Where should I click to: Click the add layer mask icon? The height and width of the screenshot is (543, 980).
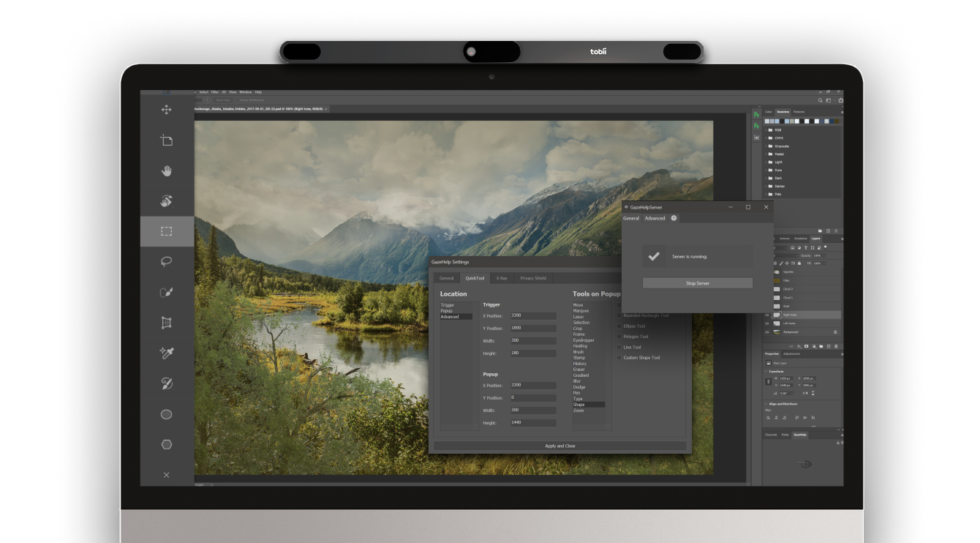pos(807,346)
